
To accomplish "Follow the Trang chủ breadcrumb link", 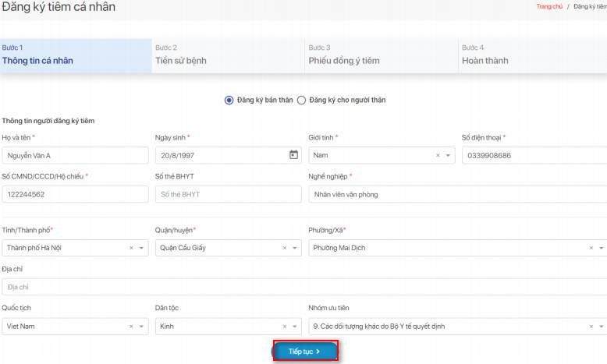I will (549, 6).
